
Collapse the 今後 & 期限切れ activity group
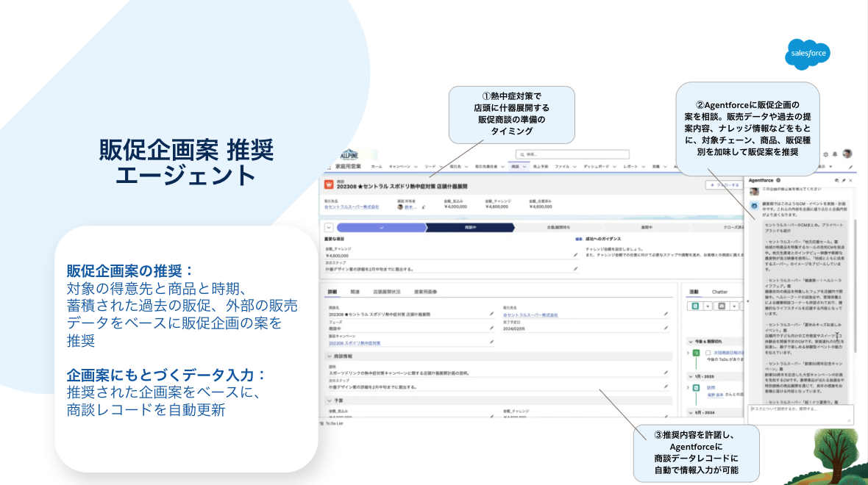tap(690, 342)
